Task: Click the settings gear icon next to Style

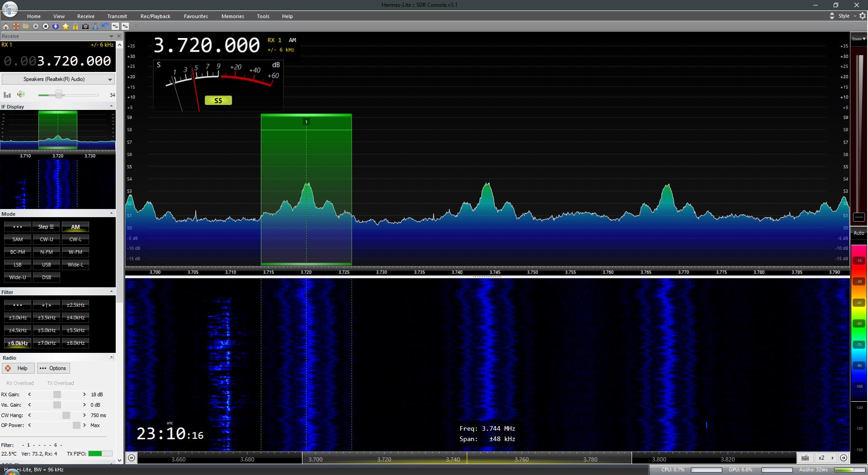Action: coord(862,16)
